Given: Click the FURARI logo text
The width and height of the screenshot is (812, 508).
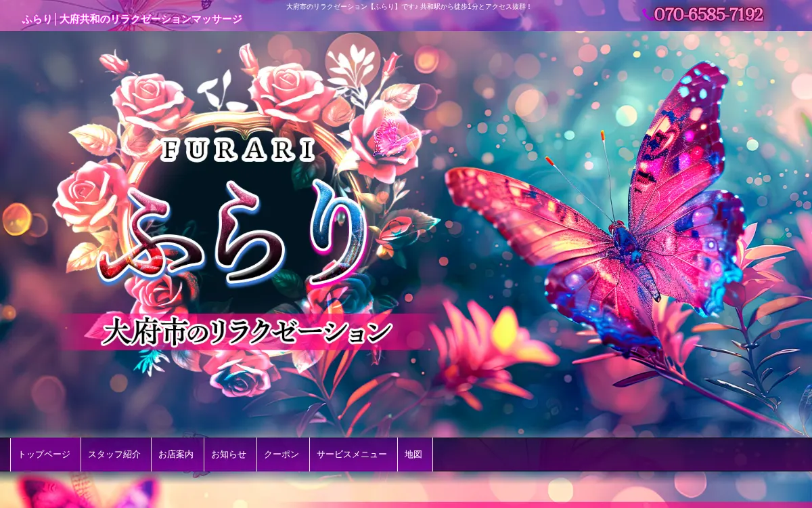Looking at the screenshot, I should pos(239,150).
